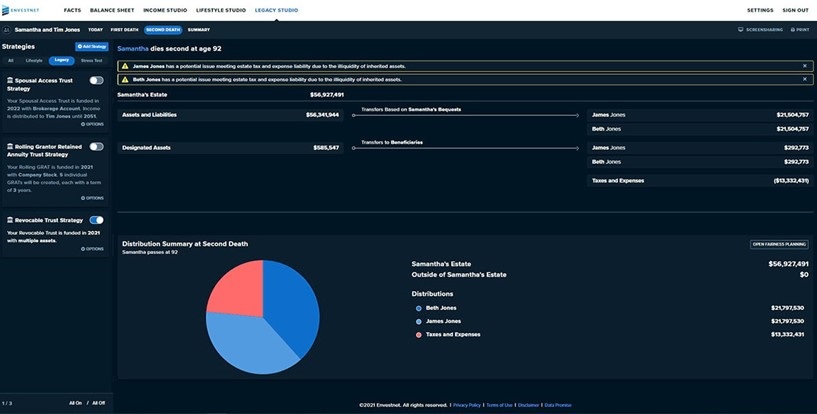The image size is (817, 414).
Task: Click Beth Jones $21,504,757 bequest row
Action: [x=700, y=129]
